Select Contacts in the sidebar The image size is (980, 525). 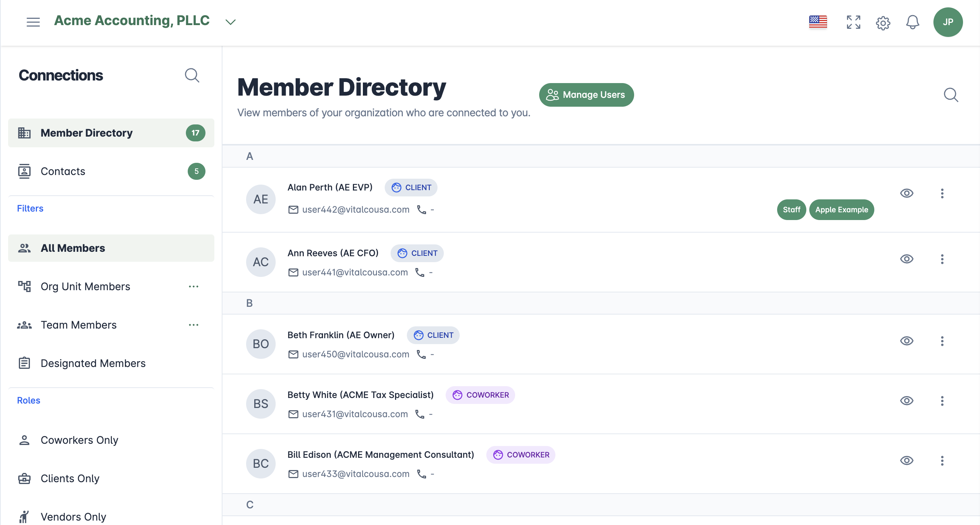pos(63,171)
